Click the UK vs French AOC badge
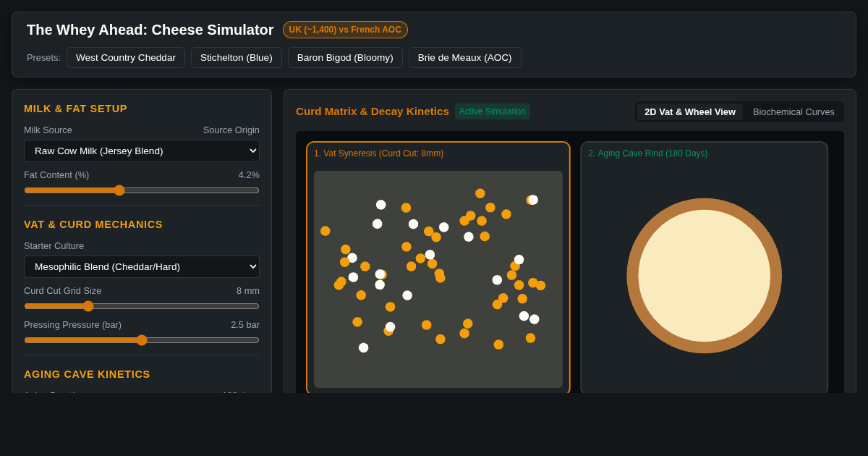The height and width of the screenshot is (456, 868). tap(345, 30)
